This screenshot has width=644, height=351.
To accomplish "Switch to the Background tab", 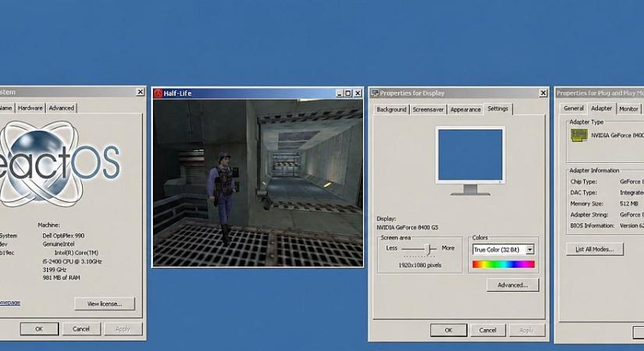I will 391,110.
